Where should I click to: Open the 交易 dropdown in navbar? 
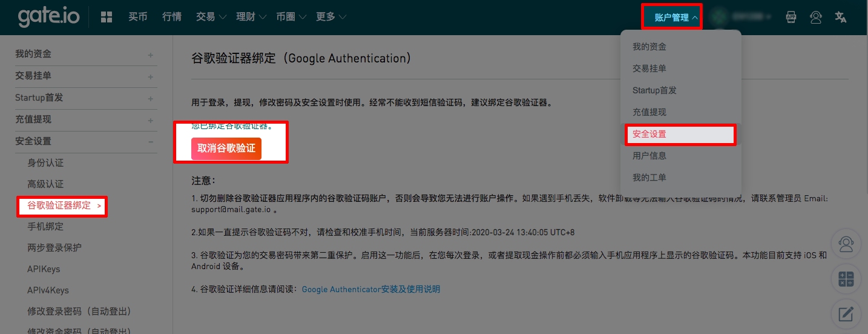pos(211,17)
